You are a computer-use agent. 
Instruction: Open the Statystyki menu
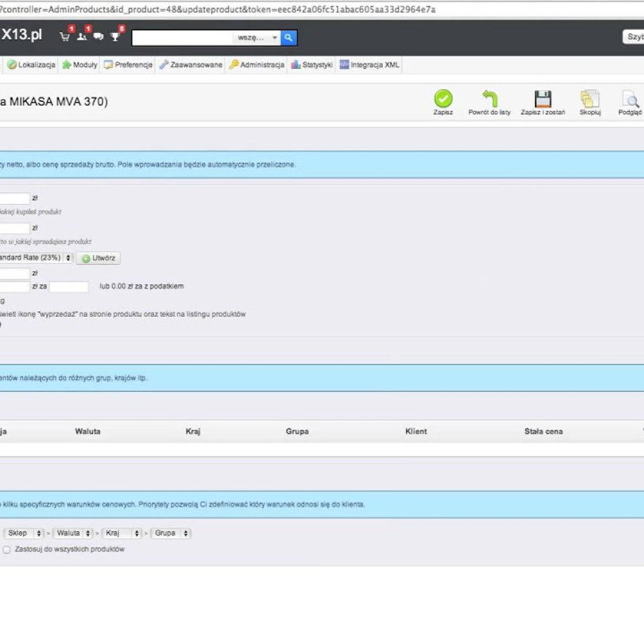click(x=312, y=65)
